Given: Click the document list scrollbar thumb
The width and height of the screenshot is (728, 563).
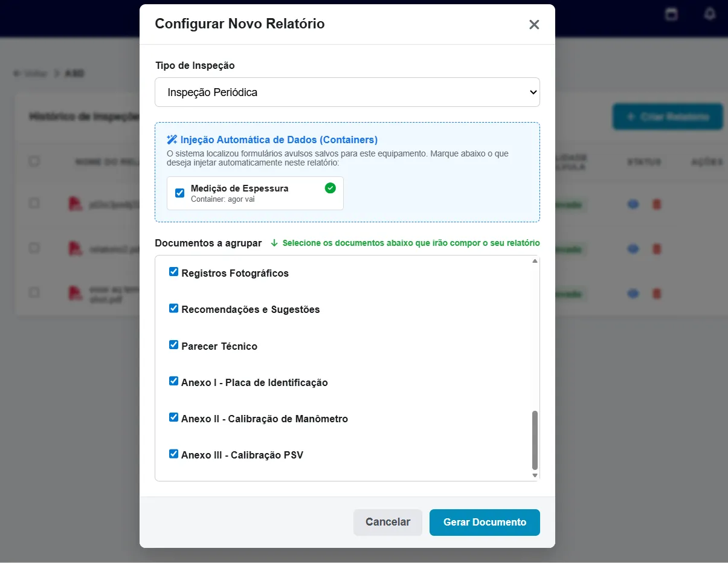Looking at the screenshot, I should click(x=535, y=440).
